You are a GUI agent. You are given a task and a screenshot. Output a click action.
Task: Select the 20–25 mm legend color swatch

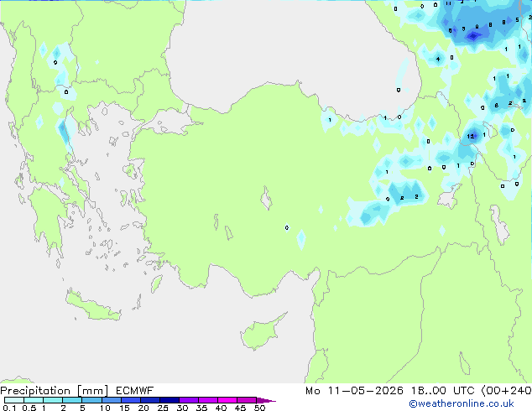click(x=150, y=400)
